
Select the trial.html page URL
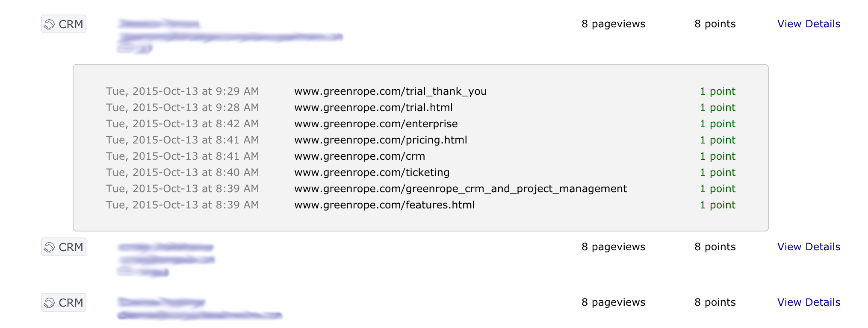[373, 108]
